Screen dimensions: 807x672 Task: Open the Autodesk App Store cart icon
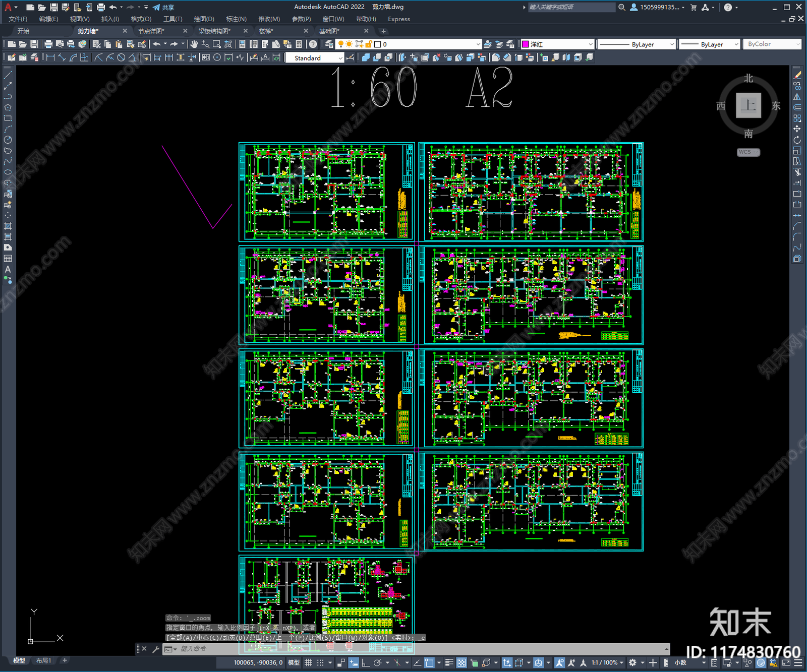tap(694, 7)
